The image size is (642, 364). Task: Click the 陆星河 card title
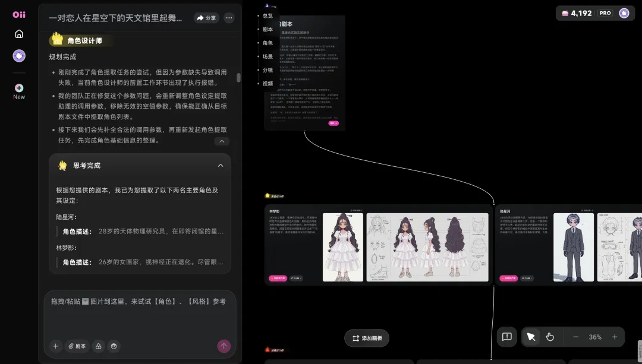(x=505, y=211)
